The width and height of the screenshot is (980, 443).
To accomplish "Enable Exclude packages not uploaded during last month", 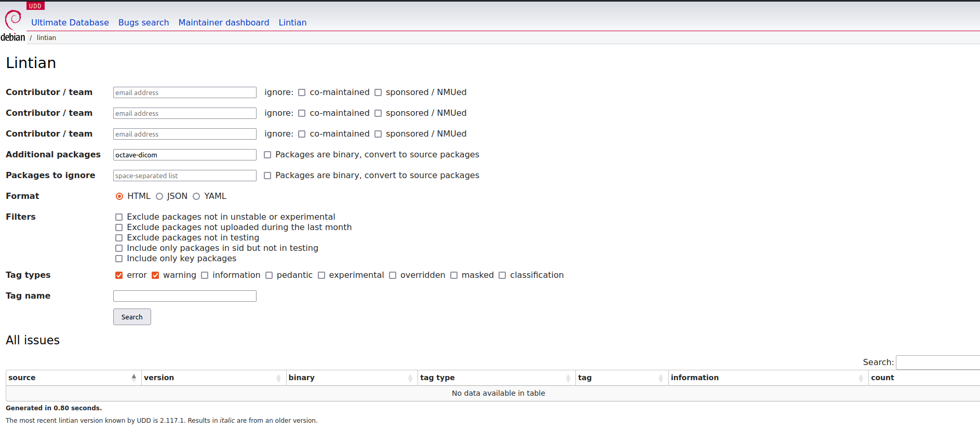I will (x=119, y=227).
